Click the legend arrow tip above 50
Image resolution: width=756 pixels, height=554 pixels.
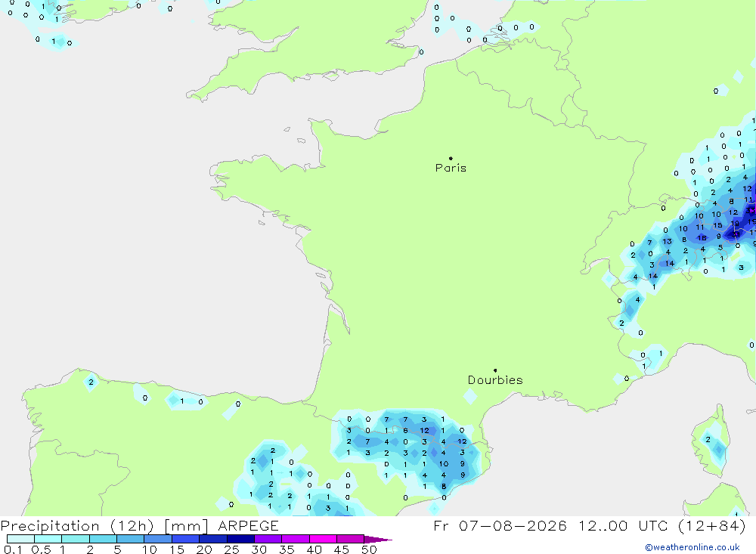[x=378, y=540]
